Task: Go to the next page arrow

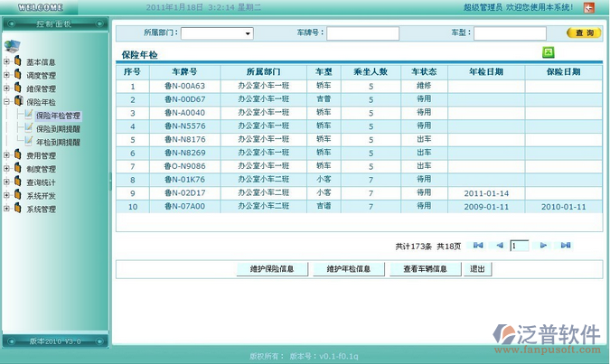Action: point(543,246)
